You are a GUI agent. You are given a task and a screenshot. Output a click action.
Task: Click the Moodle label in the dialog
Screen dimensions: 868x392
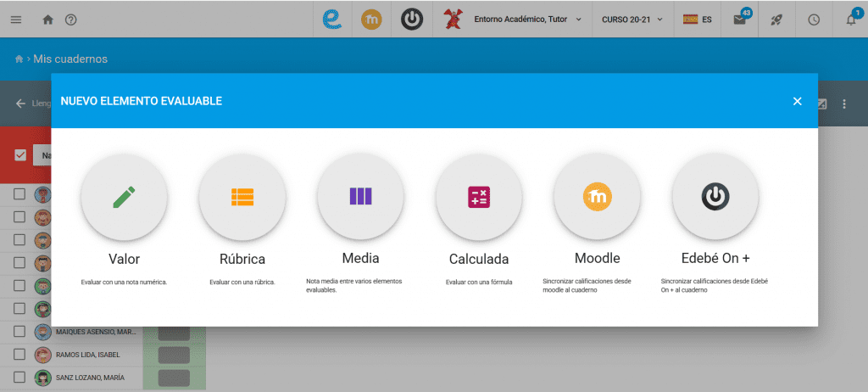pos(598,258)
